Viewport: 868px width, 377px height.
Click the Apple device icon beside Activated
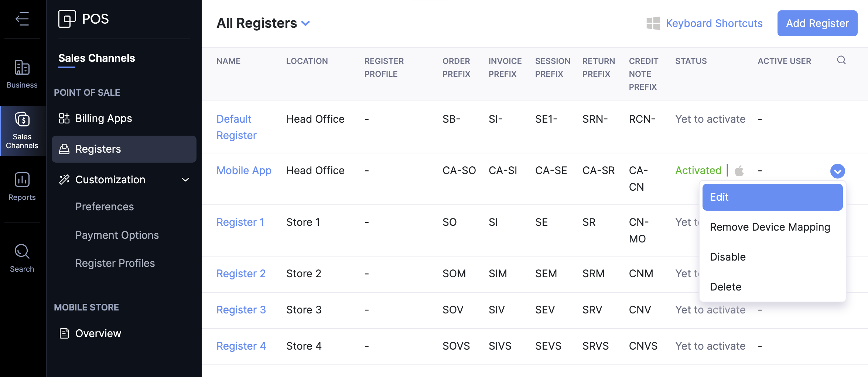739,171
